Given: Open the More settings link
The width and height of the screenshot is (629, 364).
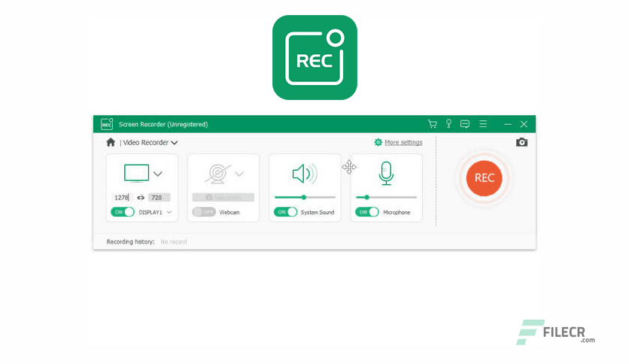Looking at the screenshot, I should click(403, 142).
